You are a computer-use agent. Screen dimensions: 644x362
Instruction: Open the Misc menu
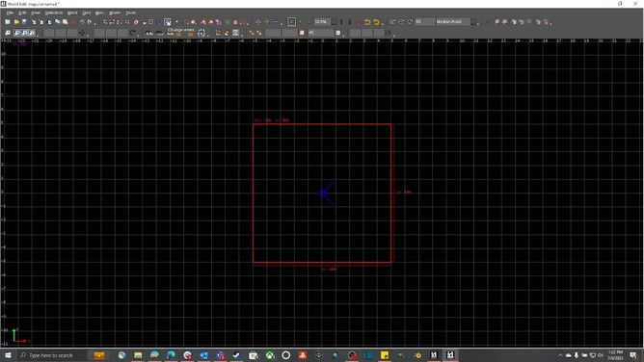tap(99, 13)
